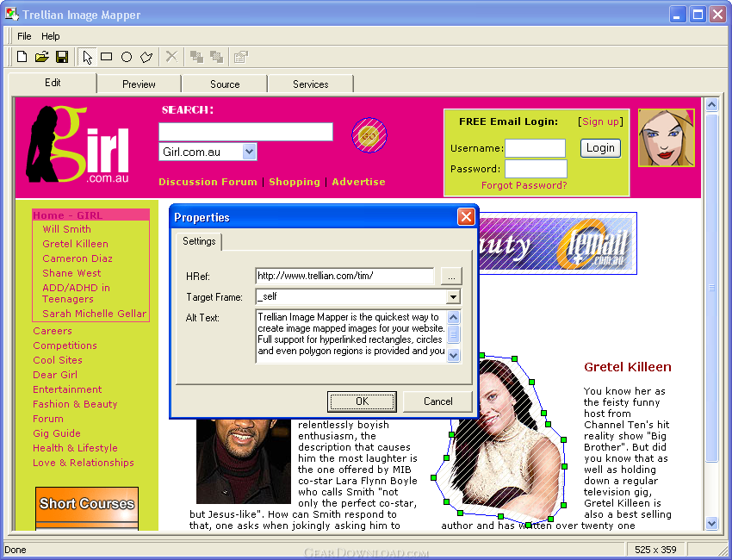Click the delete X toolbar icon

point(171,57)
